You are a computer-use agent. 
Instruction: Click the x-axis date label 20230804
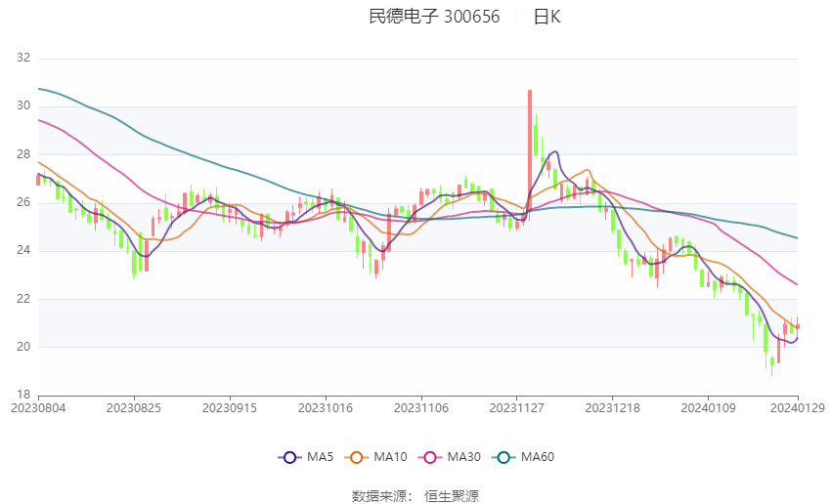click(x=38, y=407)
